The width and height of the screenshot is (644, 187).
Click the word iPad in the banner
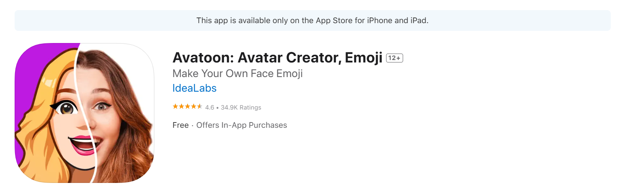[419, 20]
